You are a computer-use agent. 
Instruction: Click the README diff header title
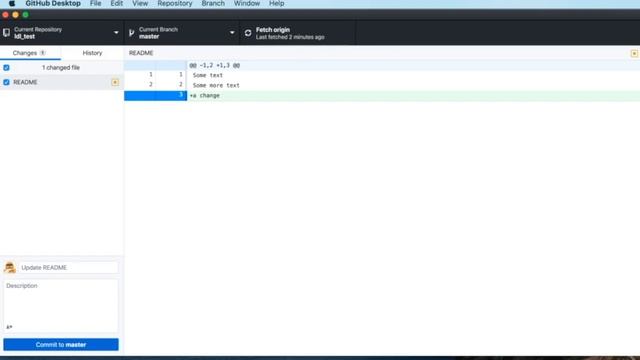point(141,53)
